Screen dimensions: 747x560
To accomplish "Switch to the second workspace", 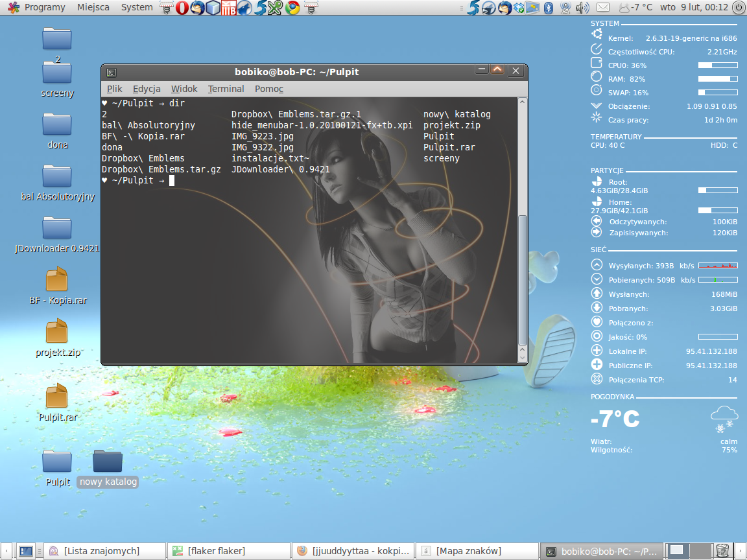I will coord(699,551).
